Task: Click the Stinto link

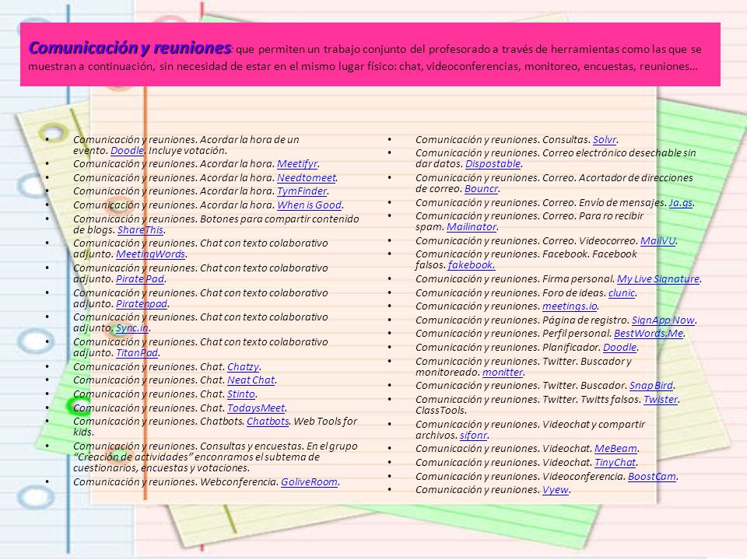Action: 241,394
